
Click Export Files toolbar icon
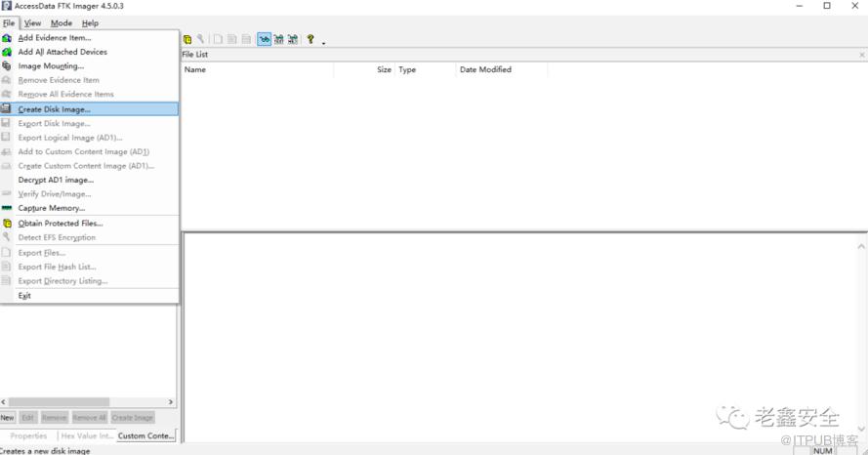(x=218, y=39)
